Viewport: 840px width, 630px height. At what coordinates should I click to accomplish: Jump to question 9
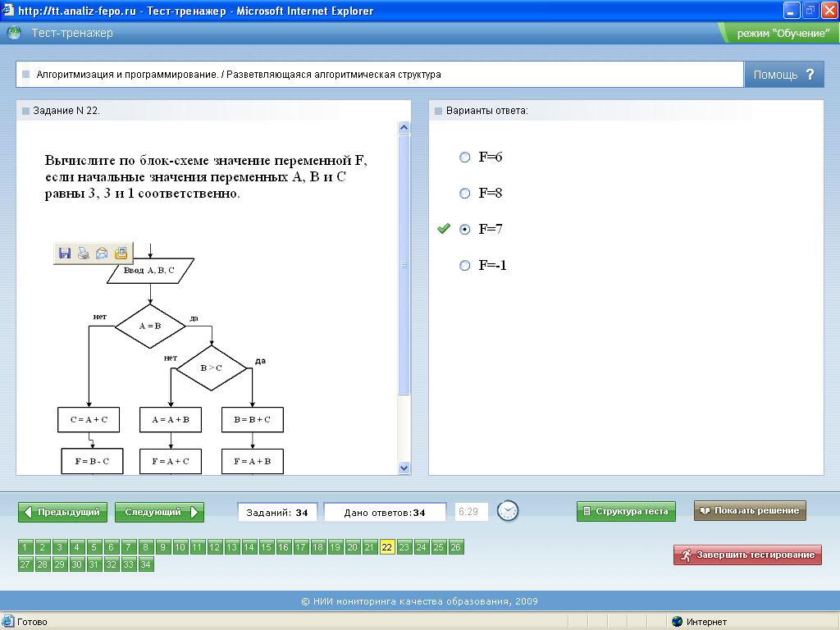coord(163,547)
